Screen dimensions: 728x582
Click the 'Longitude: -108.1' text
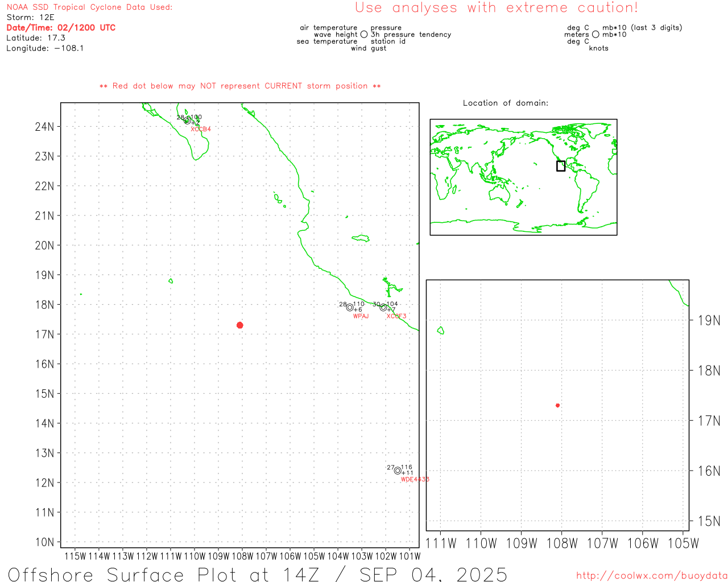pos(45,48)
